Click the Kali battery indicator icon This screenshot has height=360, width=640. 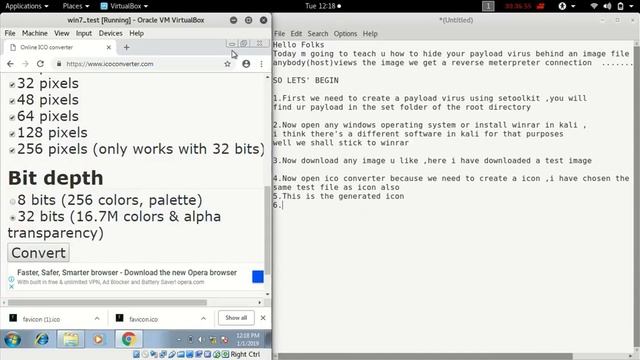pos(620,6)
